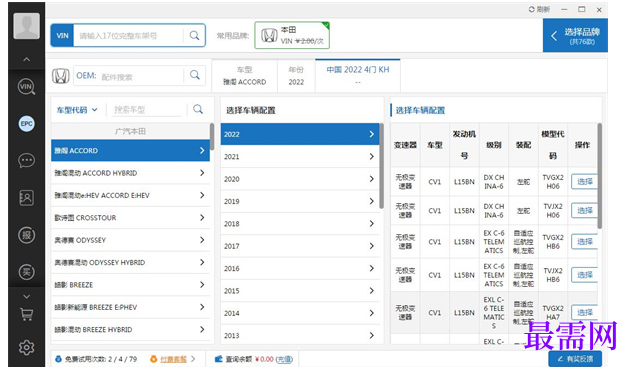Click the Honda logo beside OEM search
636x367 pixels.
pos(60,76)
